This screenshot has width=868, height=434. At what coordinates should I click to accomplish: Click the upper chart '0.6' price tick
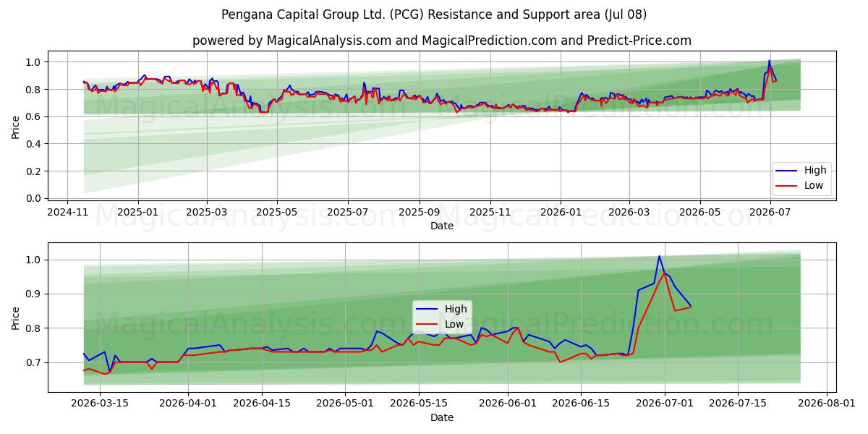(x=35, y=116)
